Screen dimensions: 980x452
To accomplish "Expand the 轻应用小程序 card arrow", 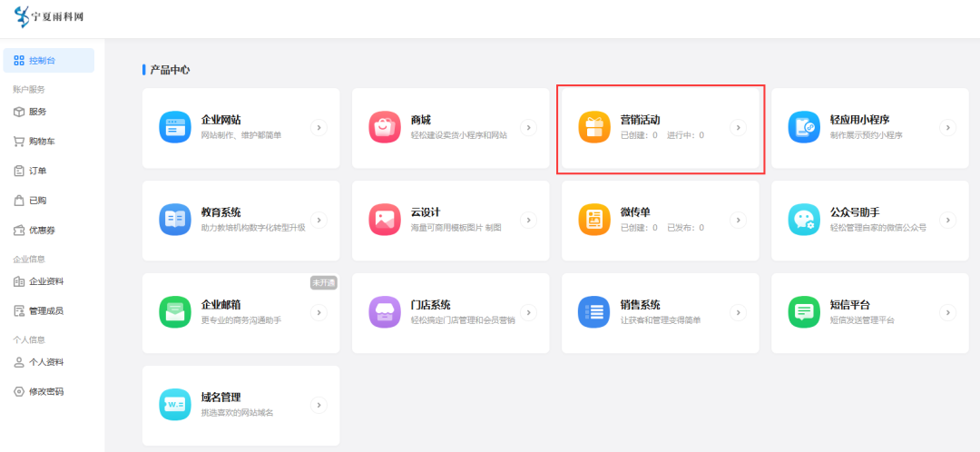I will [947, 128].
